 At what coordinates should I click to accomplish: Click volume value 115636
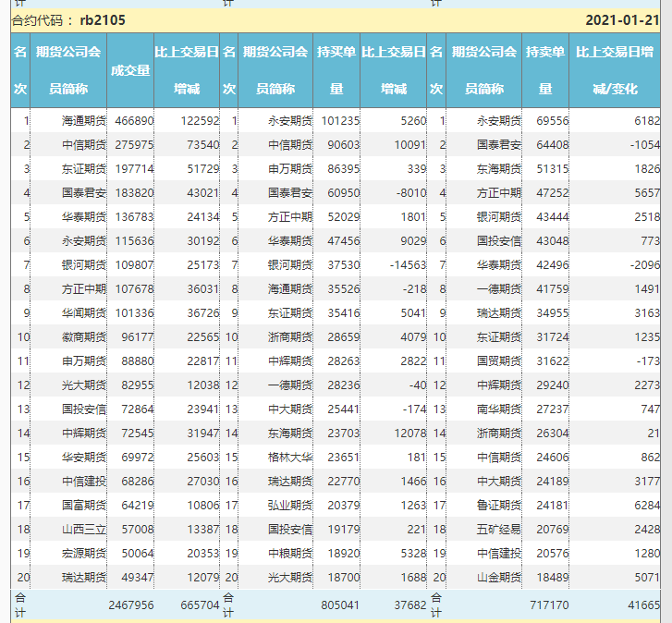pyautogui.click(x=134, y=241)
